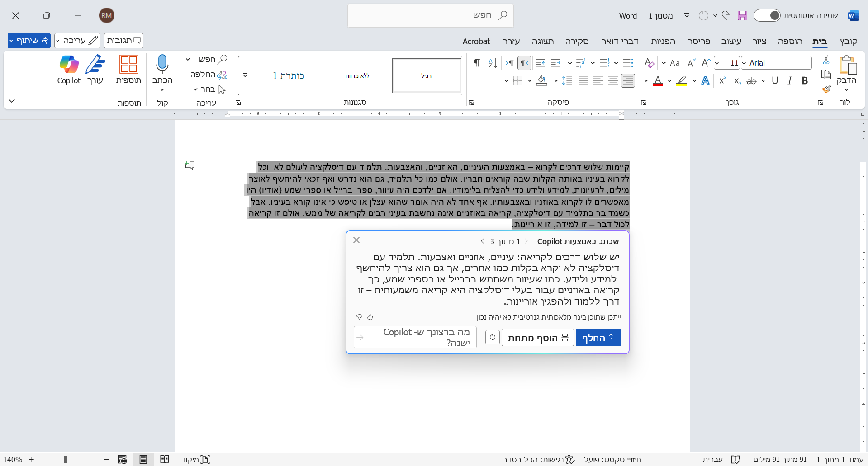The height and width of the screenshot is (466, 868).
Task: Expand the styles gallery
Action: click(x=245, y=75)
